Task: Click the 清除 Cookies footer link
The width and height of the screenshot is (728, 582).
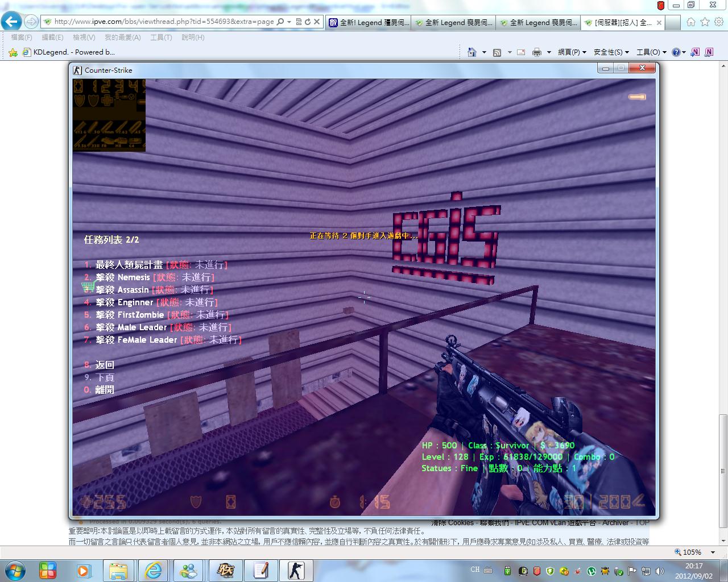Action: coord(452,522)
